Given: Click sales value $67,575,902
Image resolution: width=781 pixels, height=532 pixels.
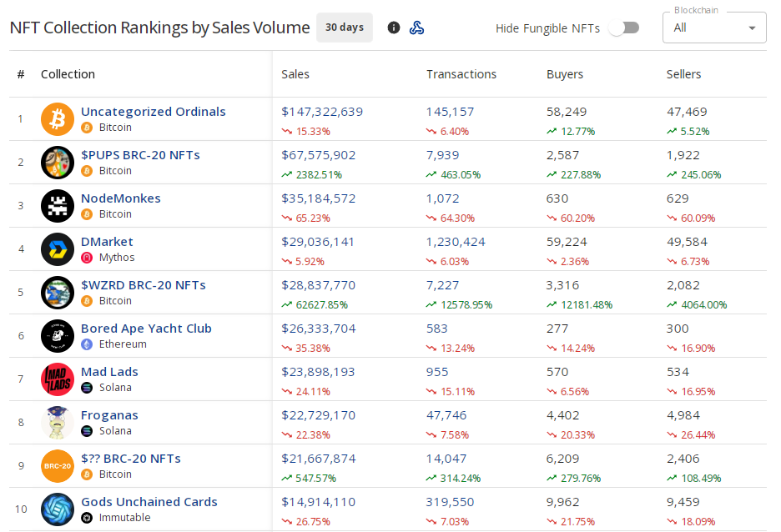Looking at the screenshot, I should pos(319,155).
